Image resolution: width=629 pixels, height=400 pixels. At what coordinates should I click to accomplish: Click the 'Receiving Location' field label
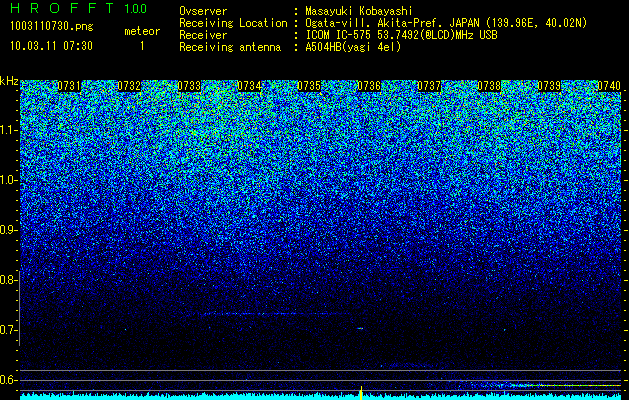click(x=233, y=23)
